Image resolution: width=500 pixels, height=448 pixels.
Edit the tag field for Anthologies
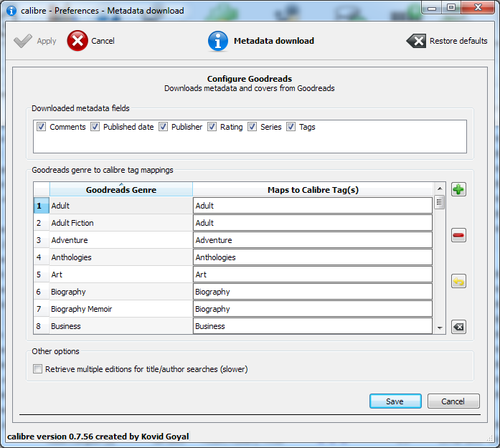pos(313,257)
